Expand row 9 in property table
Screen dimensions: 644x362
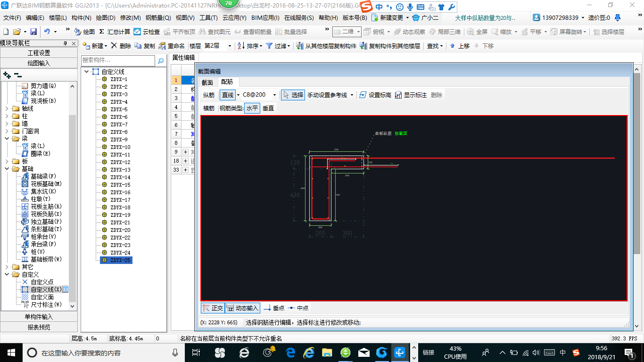coord(185,152)
